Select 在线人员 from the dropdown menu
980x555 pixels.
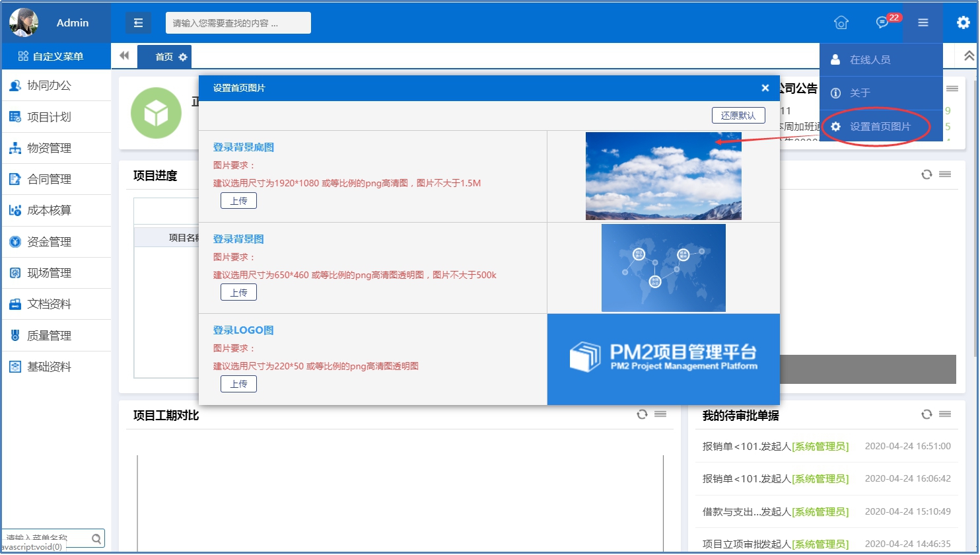tap(870, 59)
